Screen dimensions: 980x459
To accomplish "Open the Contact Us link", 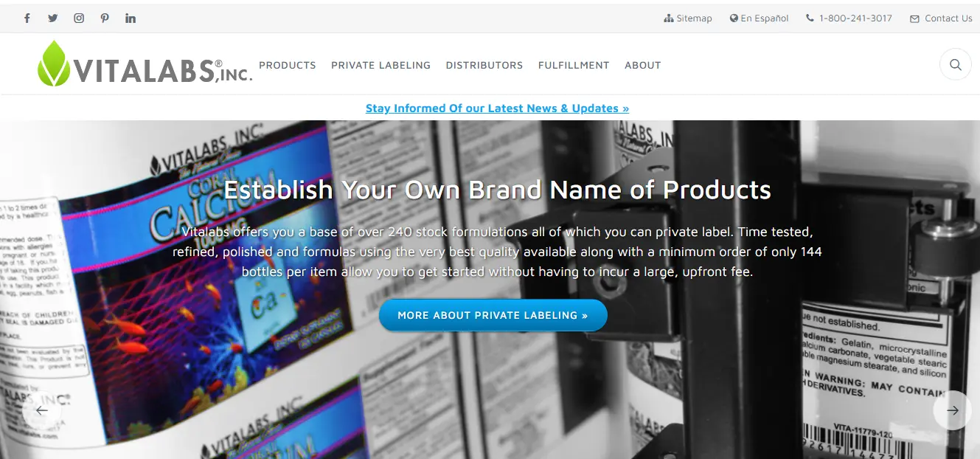I will 941,18.
